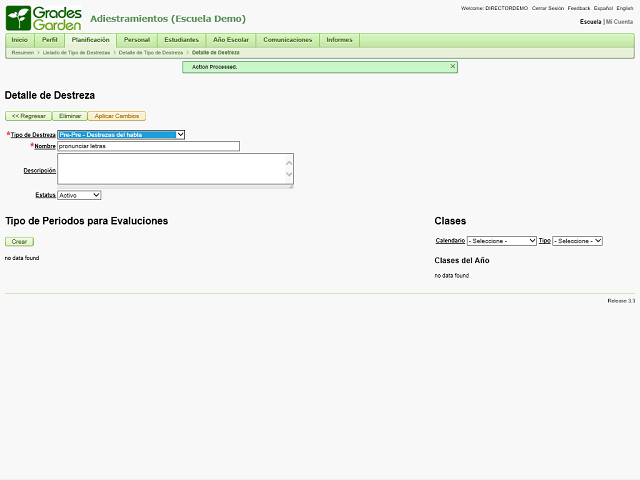
Task: Open the Año Escolar tab
Action: 231,40
